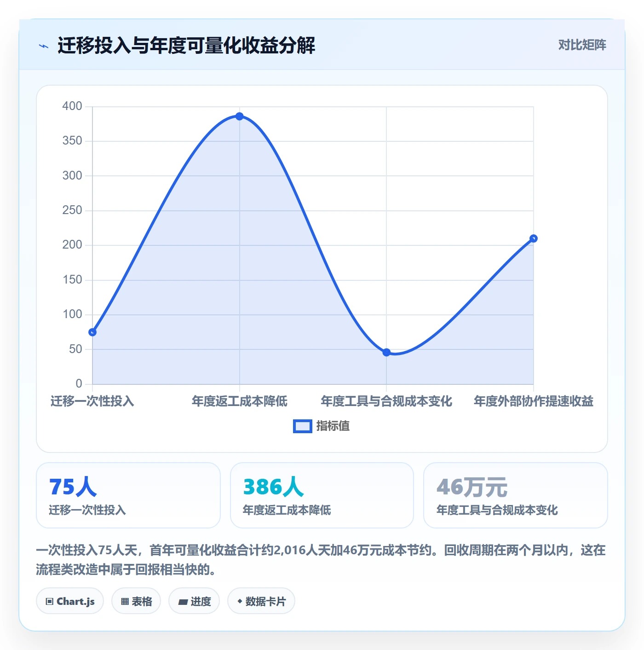Click the 迁移一次性投入 caption under 75人
The width and height of the screenshot is (644, 650).
tap(87, 510)
